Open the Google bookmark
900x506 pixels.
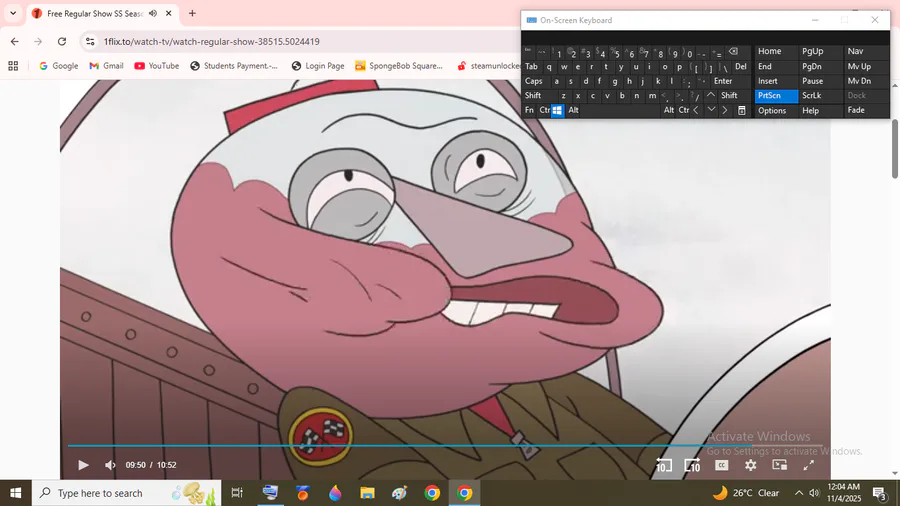[x=59, y=66]
